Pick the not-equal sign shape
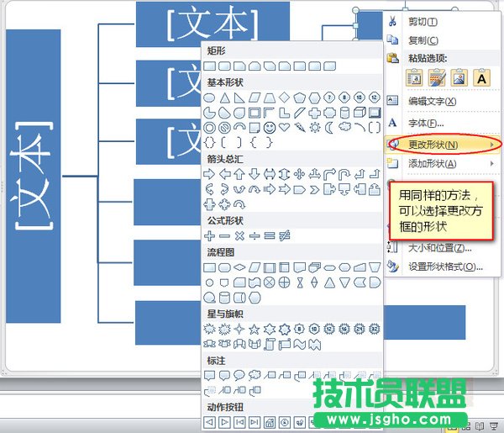Image resolution: width=504 pixels, height=433 pixels. pos(285,235)
